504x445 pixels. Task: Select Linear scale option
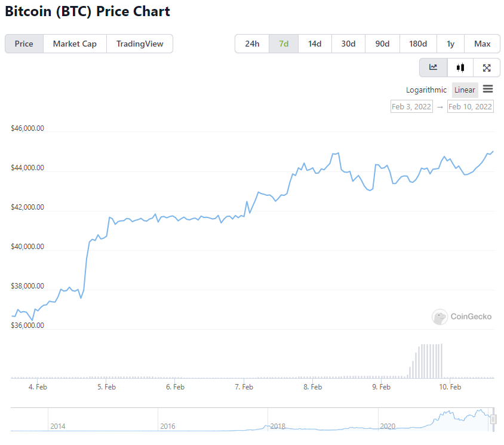click(x=465, y=90)
